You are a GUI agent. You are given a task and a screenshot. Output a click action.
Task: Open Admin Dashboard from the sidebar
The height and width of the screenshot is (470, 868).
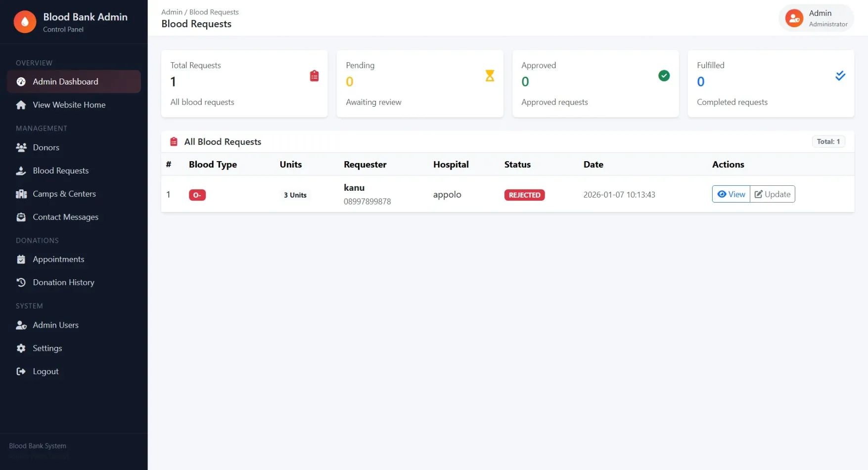click(x=65, y=82)
